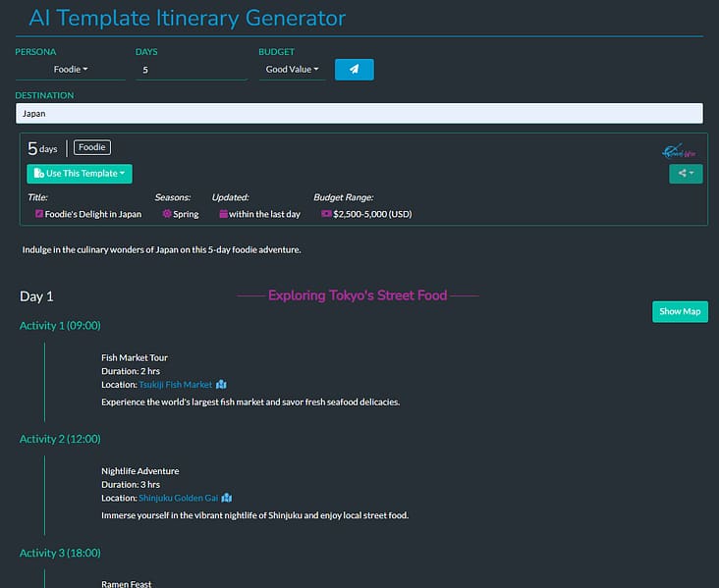Click the travel logo in the template card

[x=679, y=151]
